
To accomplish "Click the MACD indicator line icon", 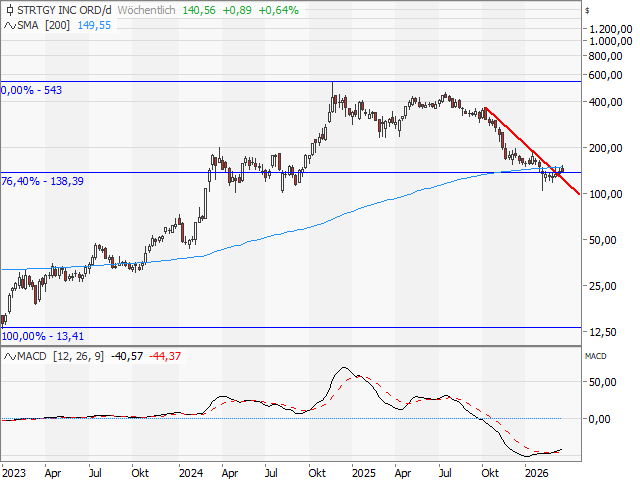I will tap(10, 356).
